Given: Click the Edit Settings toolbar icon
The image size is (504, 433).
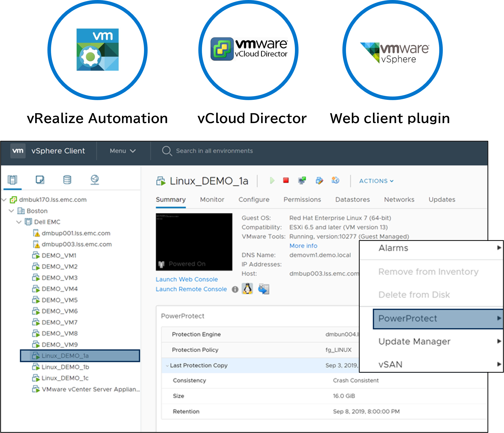Looking at the screenshot, I should (x=319, y=180).
